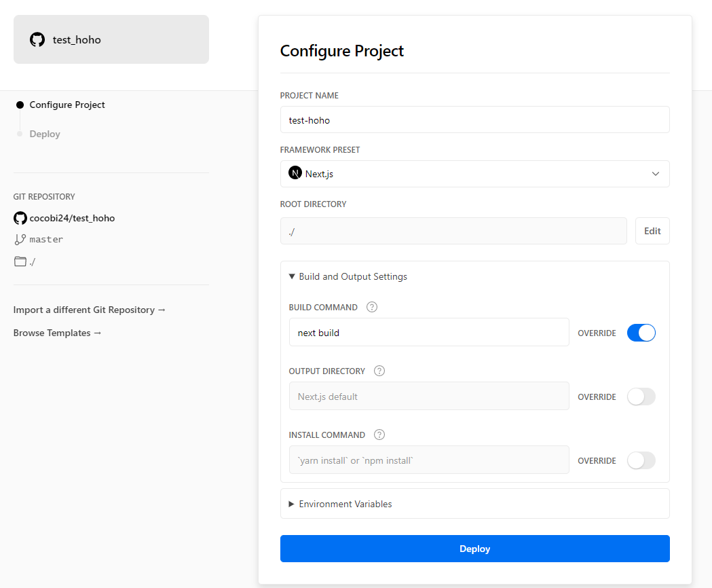Viewport: 712px width, 588px height.
Task: Click the Next.js logo icon in Framework Preset
Action: tap(295, 173)
